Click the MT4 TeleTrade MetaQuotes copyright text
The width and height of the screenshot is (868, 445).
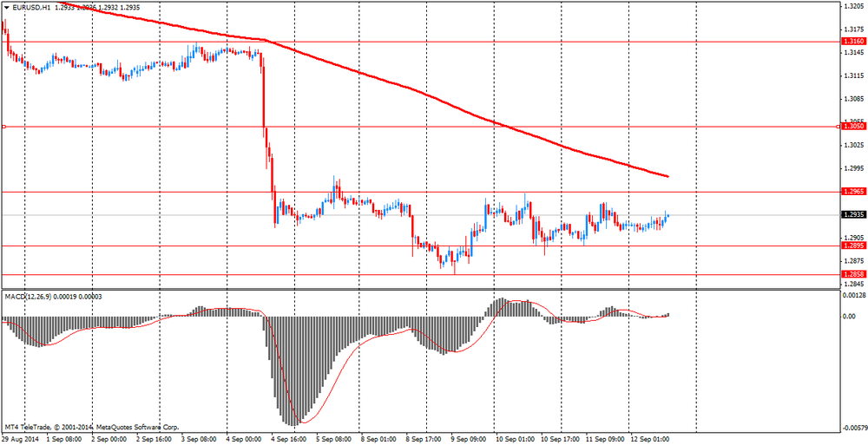[x=92, y=428]
